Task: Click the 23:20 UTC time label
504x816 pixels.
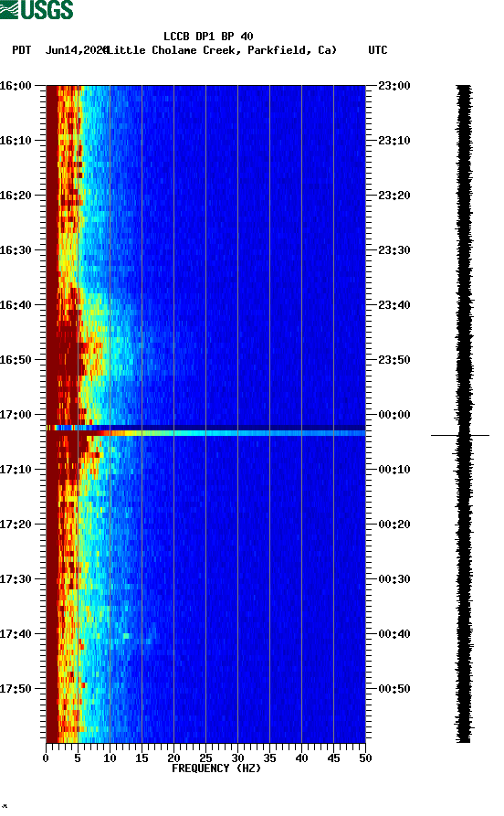Action: point(394,196)
